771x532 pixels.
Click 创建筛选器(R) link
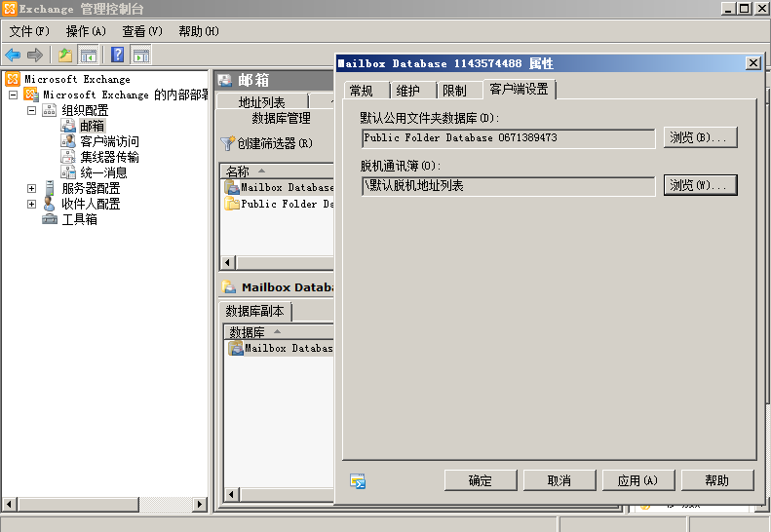coord(275,143)
